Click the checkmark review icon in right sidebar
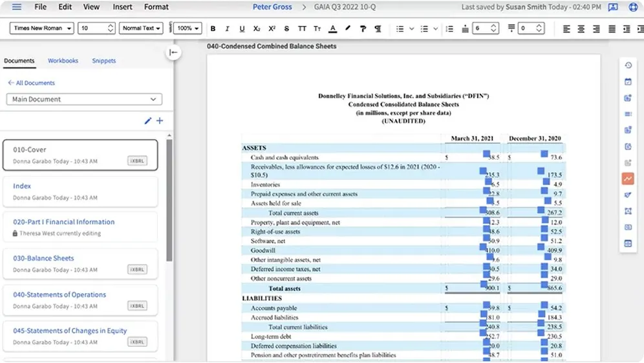Screen dimensions: 644x363 (x=628, y=195)
